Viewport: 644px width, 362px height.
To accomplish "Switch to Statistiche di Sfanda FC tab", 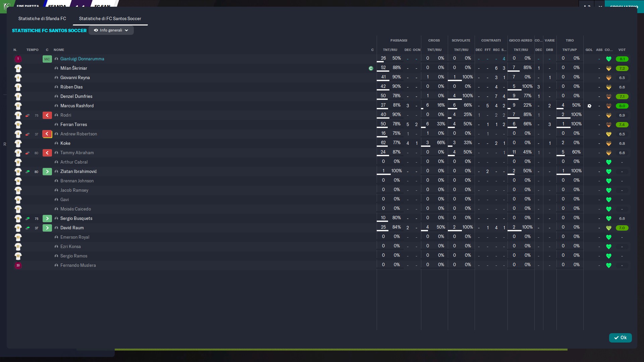I will (x=42, y=19).
